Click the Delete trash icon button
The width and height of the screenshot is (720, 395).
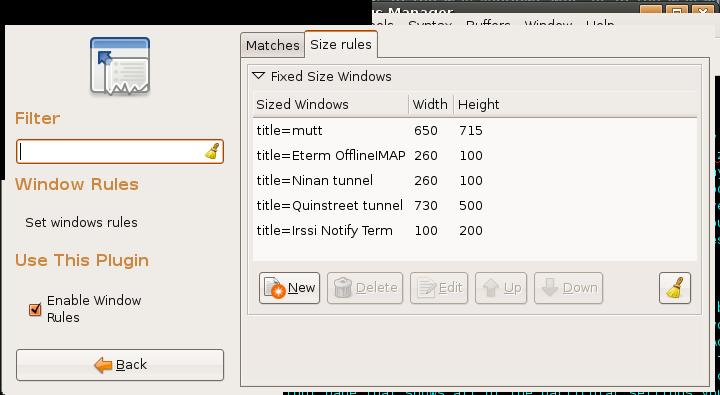tap(365, 288)
